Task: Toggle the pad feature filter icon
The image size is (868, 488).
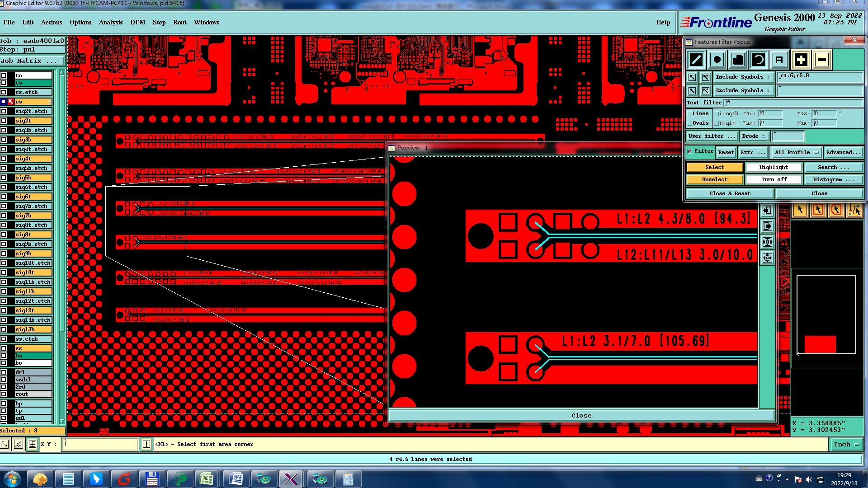Action: pos(717,60)
